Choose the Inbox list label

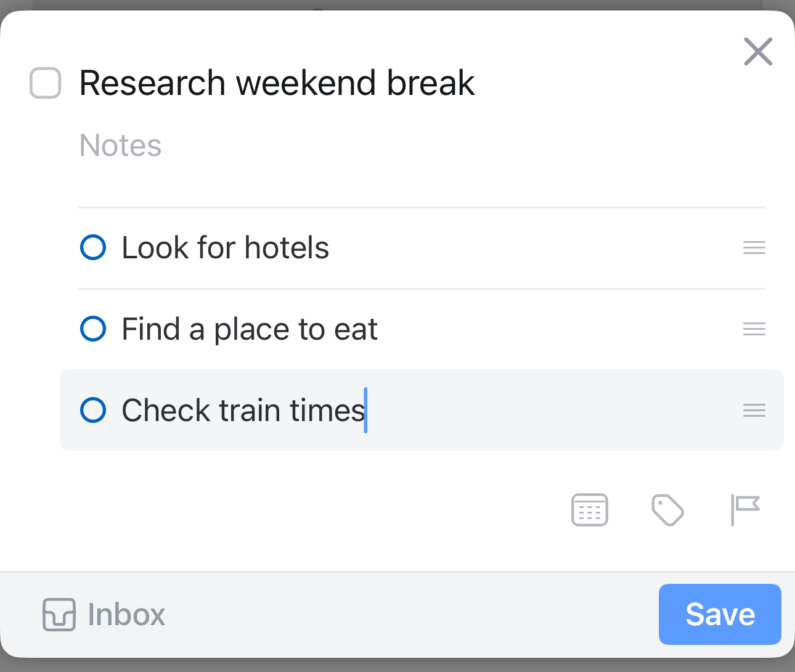click(126, 615)
